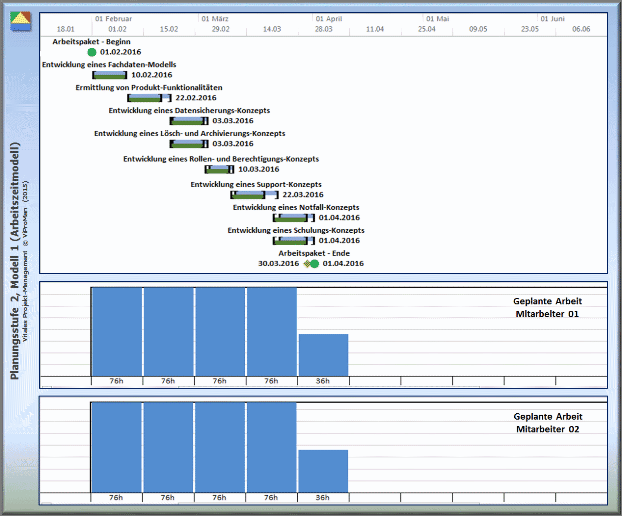Click the label 'Arbeitspaket - Ende'
Screen dimensions: 622x516
[x=314, y=253]
